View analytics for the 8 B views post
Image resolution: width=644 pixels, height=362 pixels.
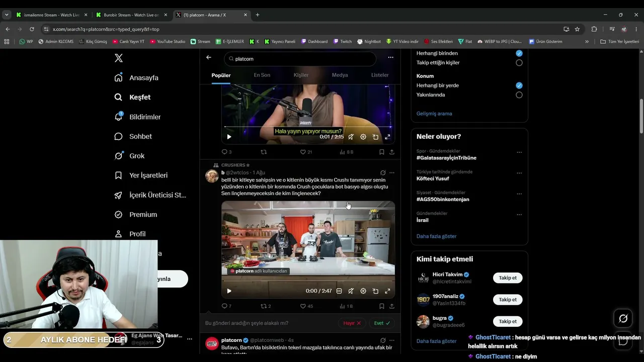tap(346, 152)
